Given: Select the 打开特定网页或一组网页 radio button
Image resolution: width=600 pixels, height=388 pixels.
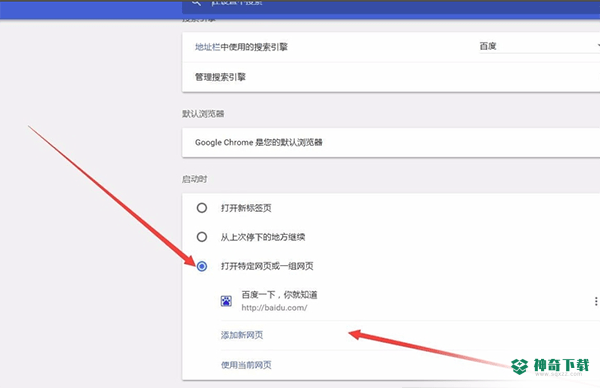Looking at the screenshot, I should tap(202, 266).
